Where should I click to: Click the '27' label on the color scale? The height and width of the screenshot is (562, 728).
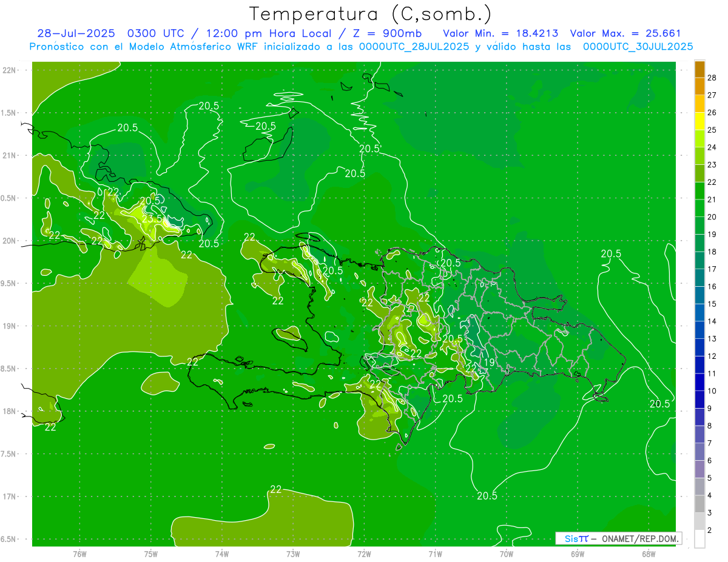712,95
